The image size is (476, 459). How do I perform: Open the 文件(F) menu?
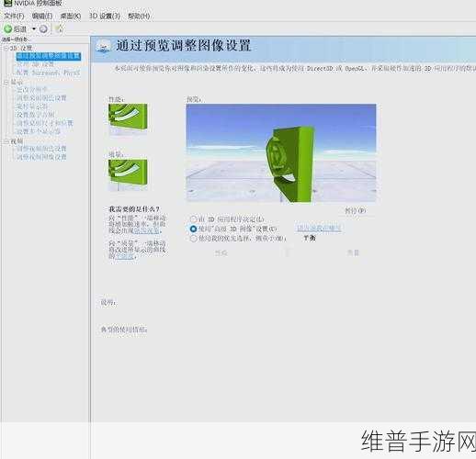[14, 16]
